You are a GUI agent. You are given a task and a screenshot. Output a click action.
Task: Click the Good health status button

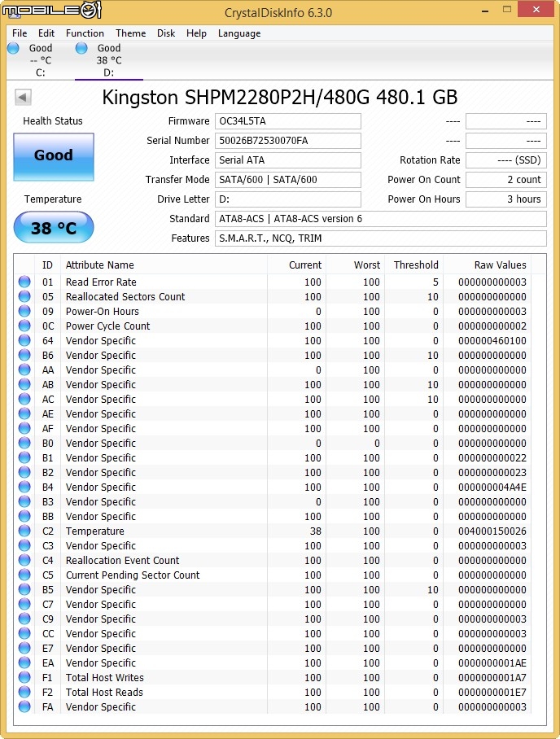(54, 157)
